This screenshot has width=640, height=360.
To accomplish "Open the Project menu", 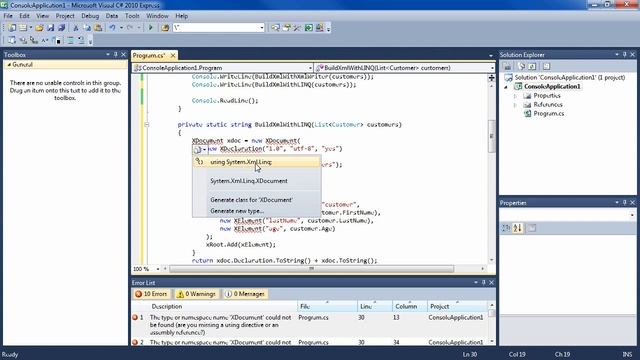I will coord(65,16).
